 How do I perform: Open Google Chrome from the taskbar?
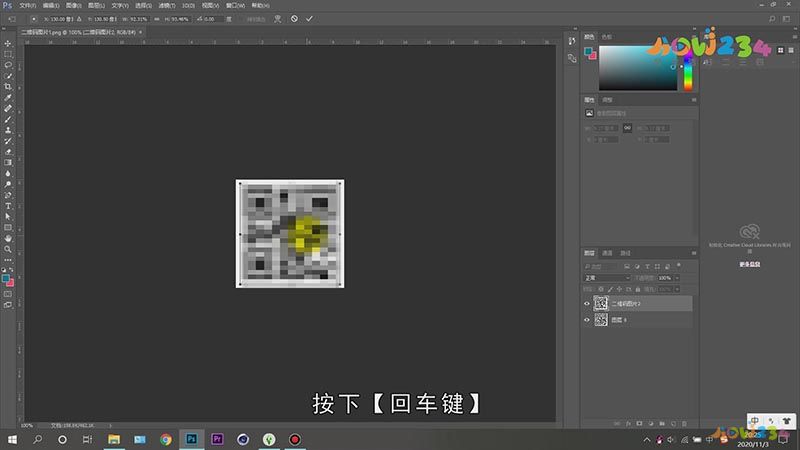tap(165, 439)
